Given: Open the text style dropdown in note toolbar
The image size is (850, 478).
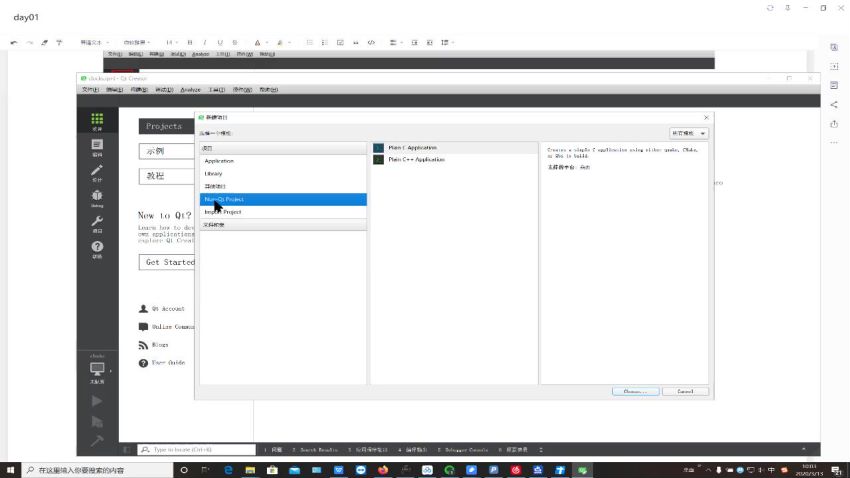Looking at the screenshot, I should 94,42.
